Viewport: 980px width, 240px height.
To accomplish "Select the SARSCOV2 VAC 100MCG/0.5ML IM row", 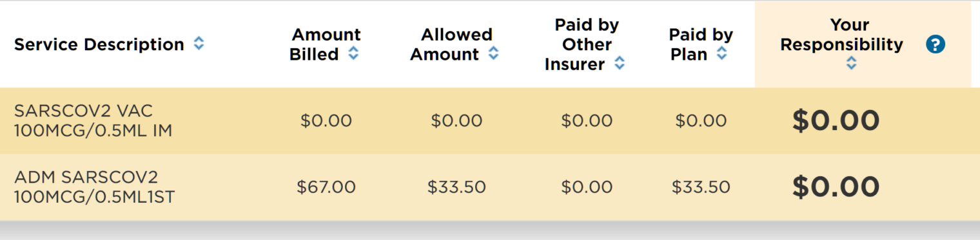I will click(x=490, y=120).
